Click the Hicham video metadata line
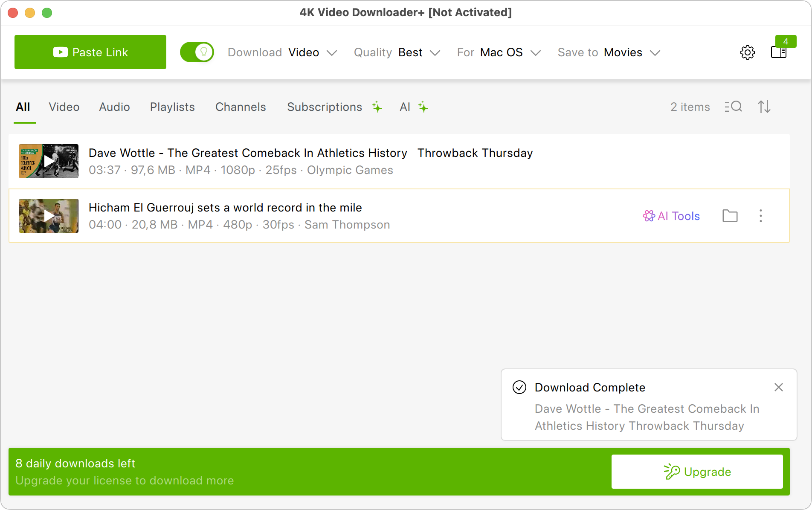Screen dimensions: 812x510 click(239, 225)
